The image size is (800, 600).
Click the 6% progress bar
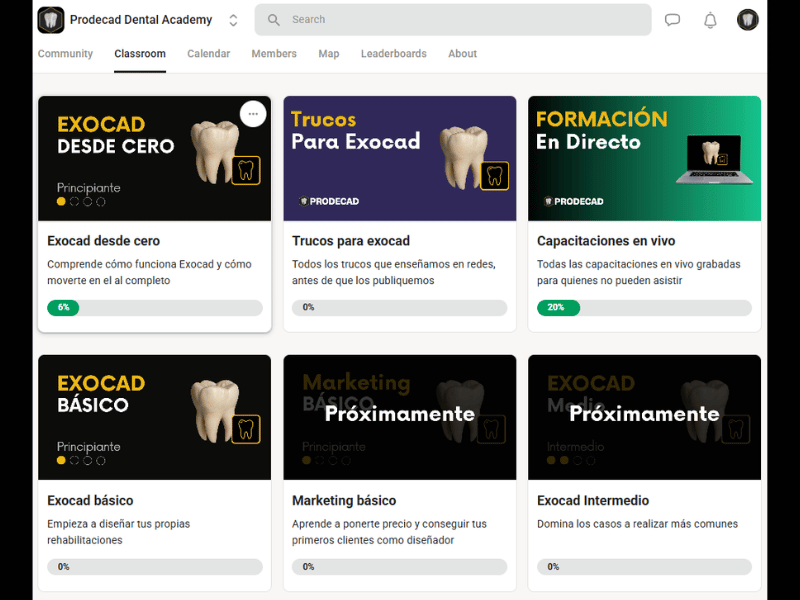154,308
